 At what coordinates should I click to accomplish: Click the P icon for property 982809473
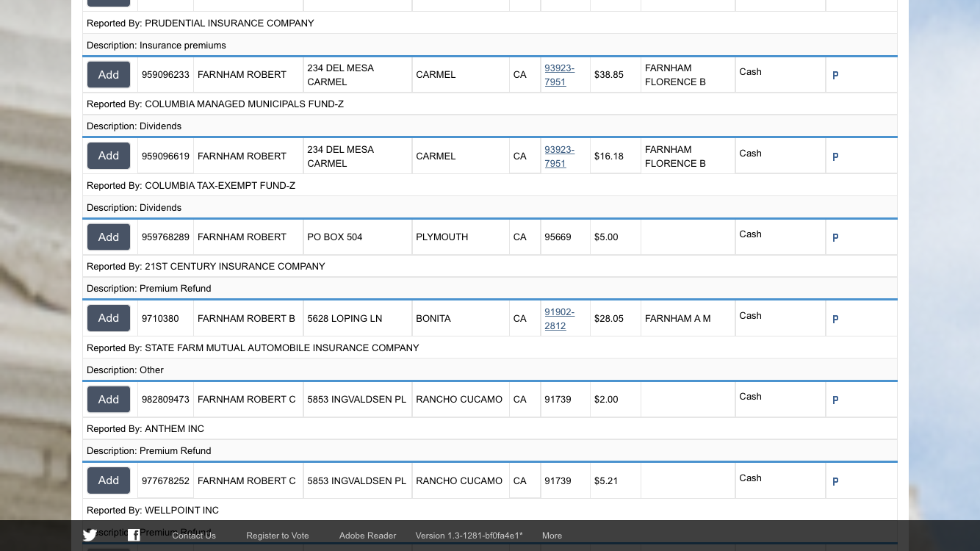835,400
